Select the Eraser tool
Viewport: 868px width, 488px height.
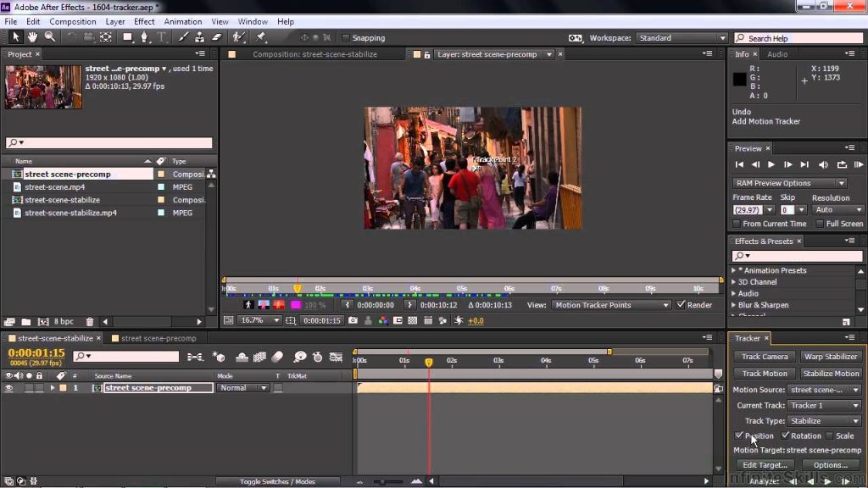pyautogui.click(x=216, y=37)
